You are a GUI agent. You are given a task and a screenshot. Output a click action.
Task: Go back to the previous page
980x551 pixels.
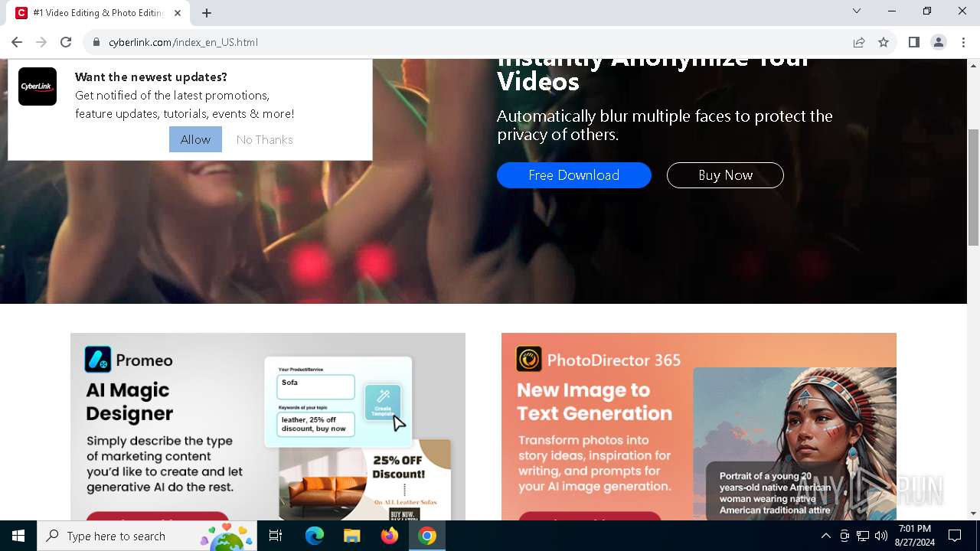17,42
